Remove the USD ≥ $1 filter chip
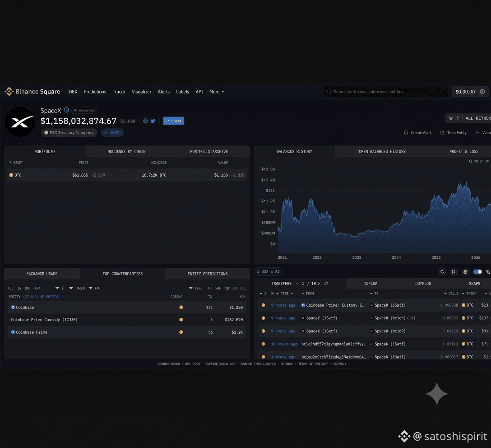Screen dimensions: 491x448 pos(258,271)
